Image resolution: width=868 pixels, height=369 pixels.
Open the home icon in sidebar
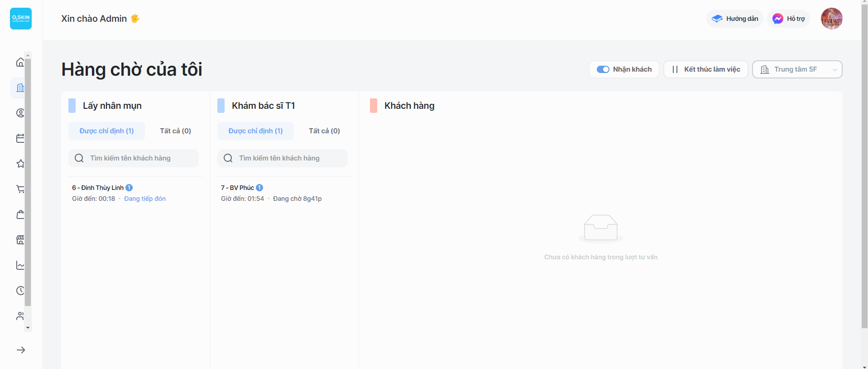[x=20, y=62]
